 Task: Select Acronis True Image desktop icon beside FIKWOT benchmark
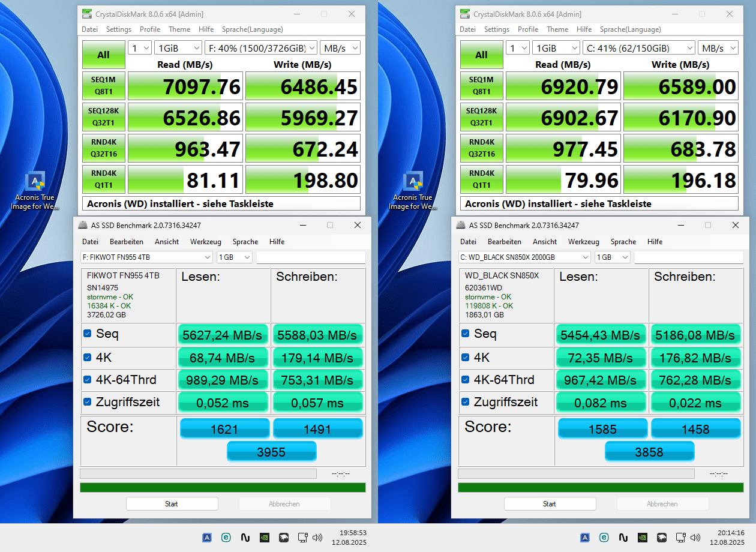(35, 191)
